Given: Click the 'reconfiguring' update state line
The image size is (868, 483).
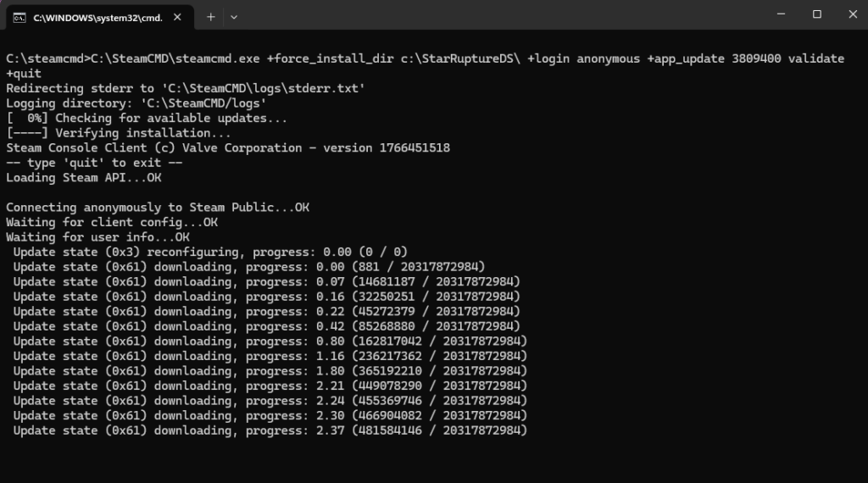Looking at the screenshot, I should point(210,252).
